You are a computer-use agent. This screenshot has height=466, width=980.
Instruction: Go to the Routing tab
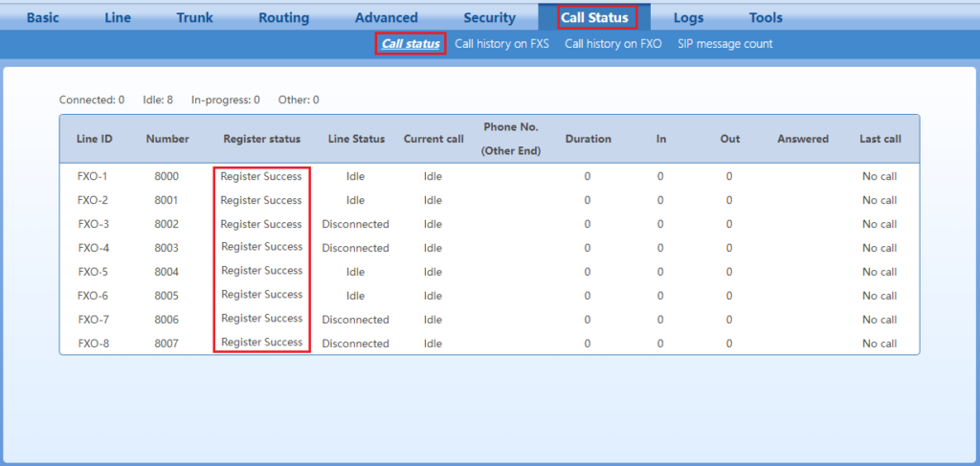(283, 17)
